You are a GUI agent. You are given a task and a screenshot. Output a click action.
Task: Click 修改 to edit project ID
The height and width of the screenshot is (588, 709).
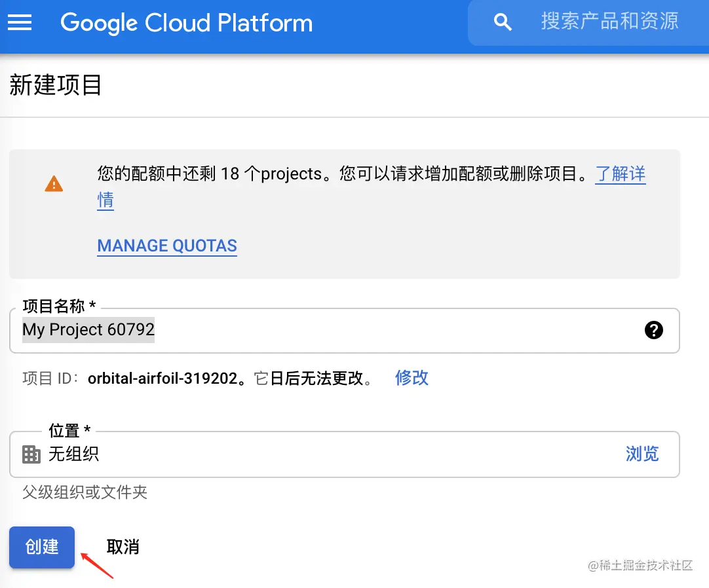pos(412,378)
